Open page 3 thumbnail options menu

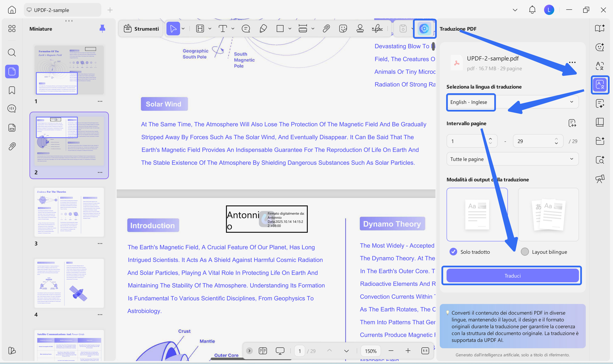coord(100,243)
